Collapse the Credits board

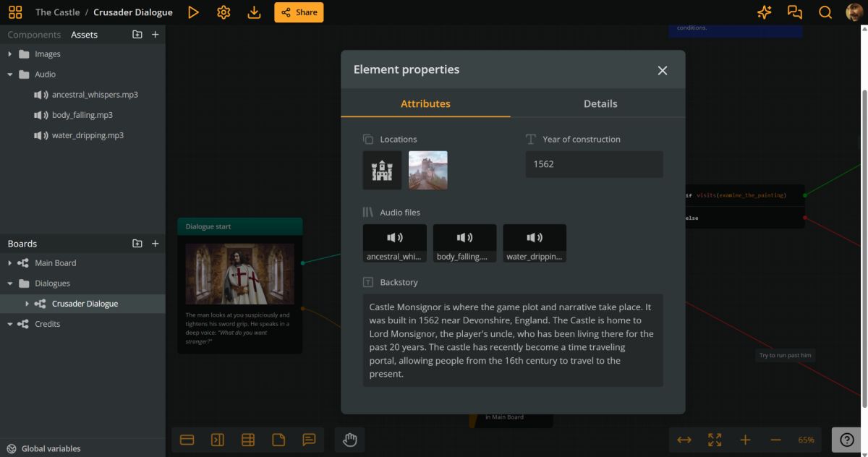(9, 324)
